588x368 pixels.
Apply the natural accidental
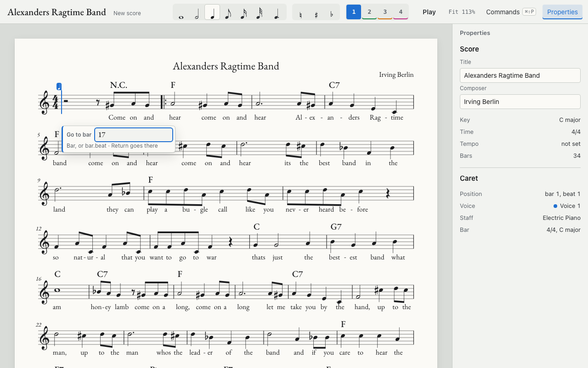click(300, 12)
